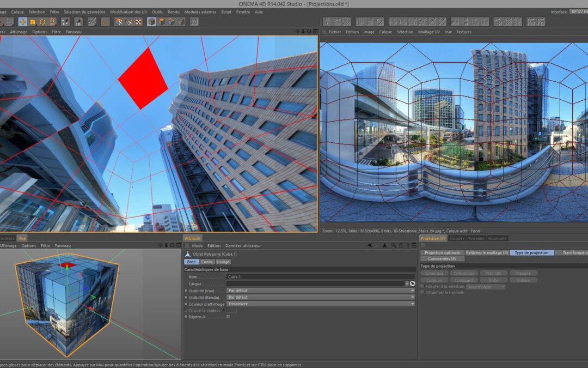Select the Rotate tool icon
The height and width of the screenshot is (368, 588).
tap(42, 22)
